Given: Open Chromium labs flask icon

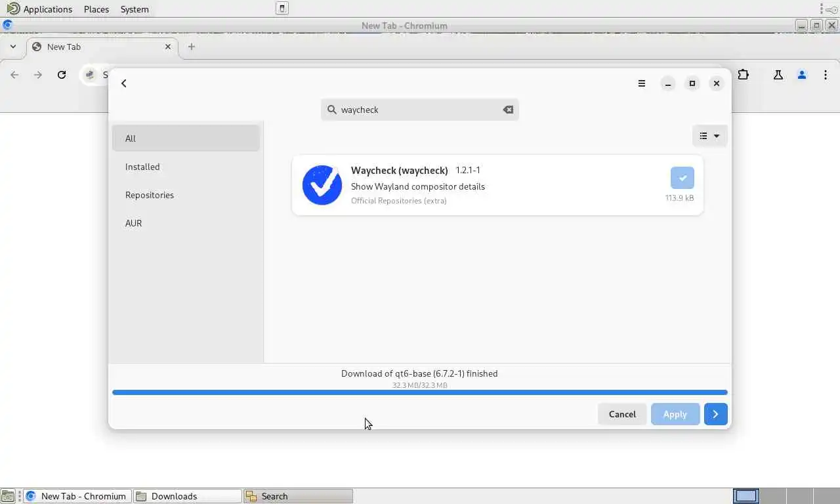Looking at the screenshot, I should [778, 75].
